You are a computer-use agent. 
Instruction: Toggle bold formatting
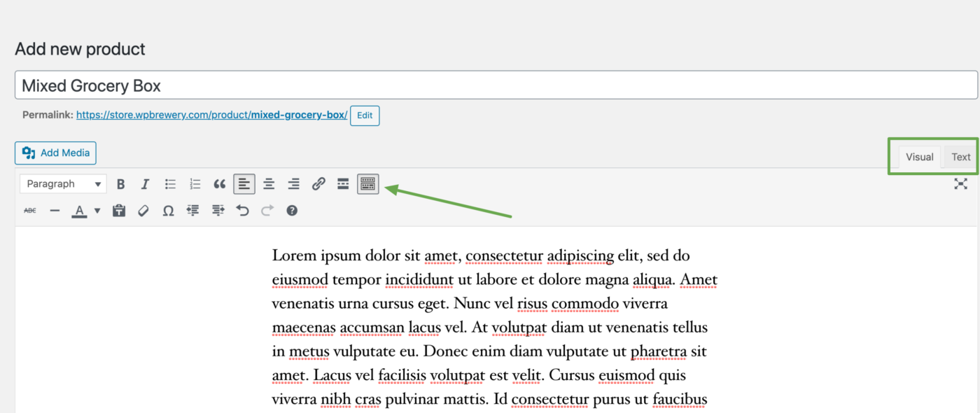pyautogui.click(x=120, y=184)
